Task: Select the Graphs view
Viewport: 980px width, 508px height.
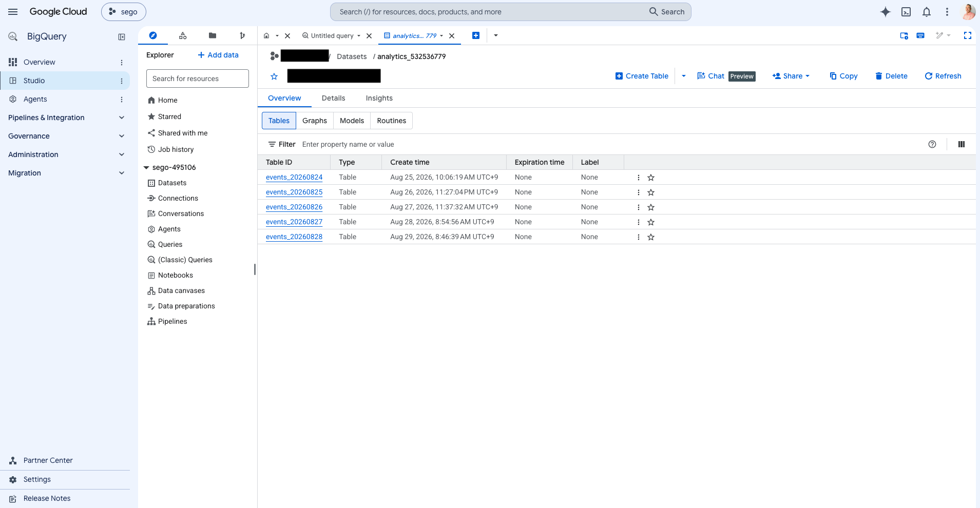Action: point(315,121)
